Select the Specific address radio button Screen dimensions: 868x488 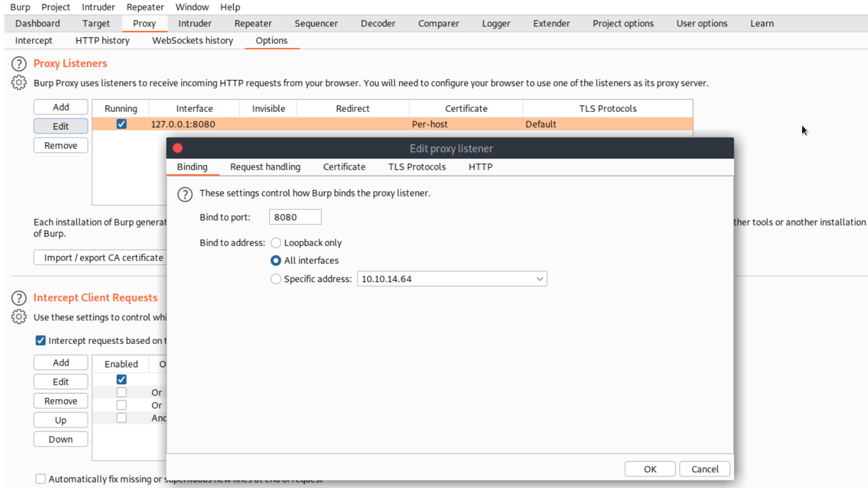(276, 279)
